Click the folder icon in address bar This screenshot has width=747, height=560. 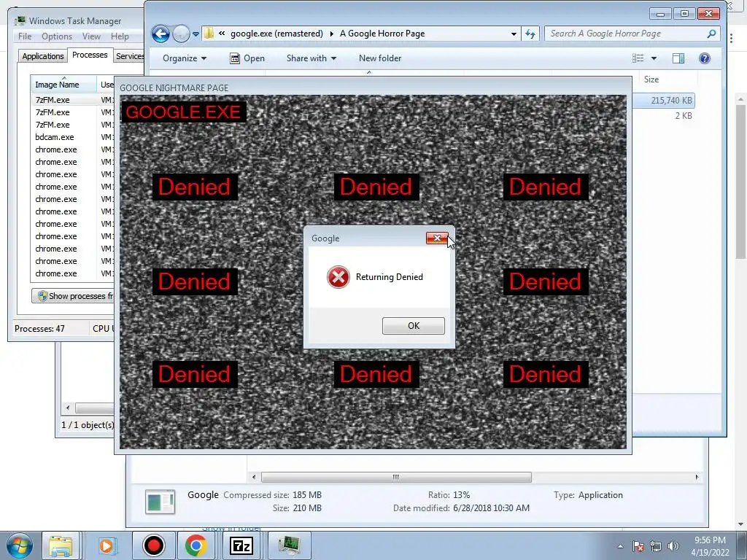[x=209, y=34]
